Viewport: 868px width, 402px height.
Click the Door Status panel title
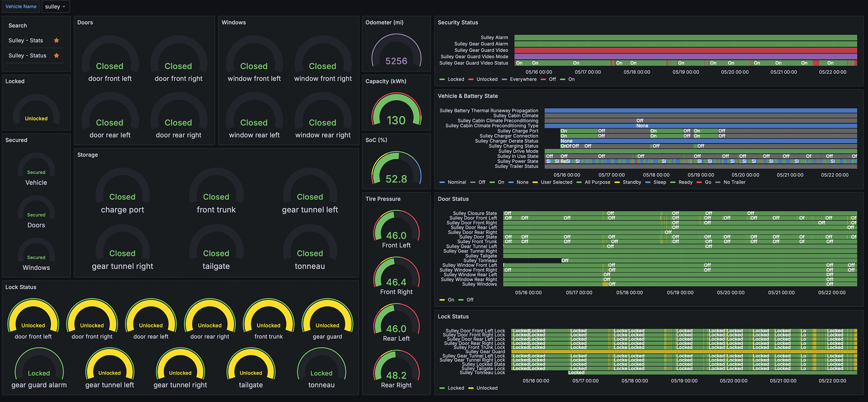[453, 199]
